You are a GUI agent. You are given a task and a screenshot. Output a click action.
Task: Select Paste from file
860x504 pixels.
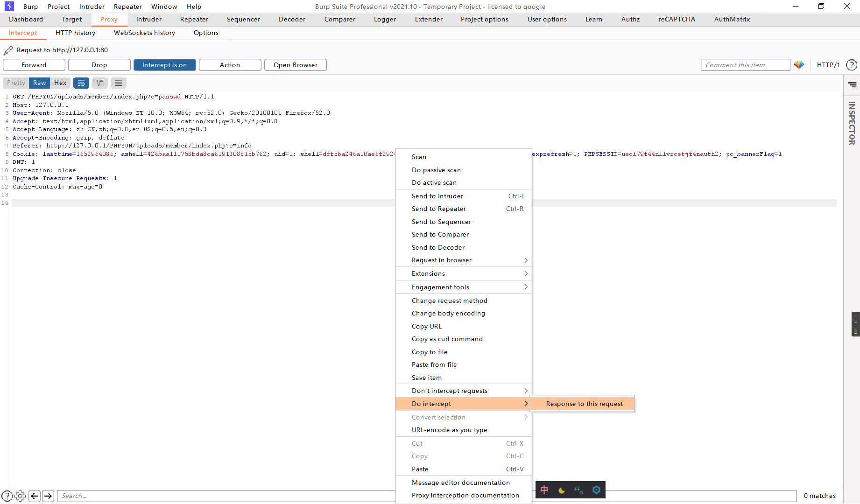click(x=464, y=364)
